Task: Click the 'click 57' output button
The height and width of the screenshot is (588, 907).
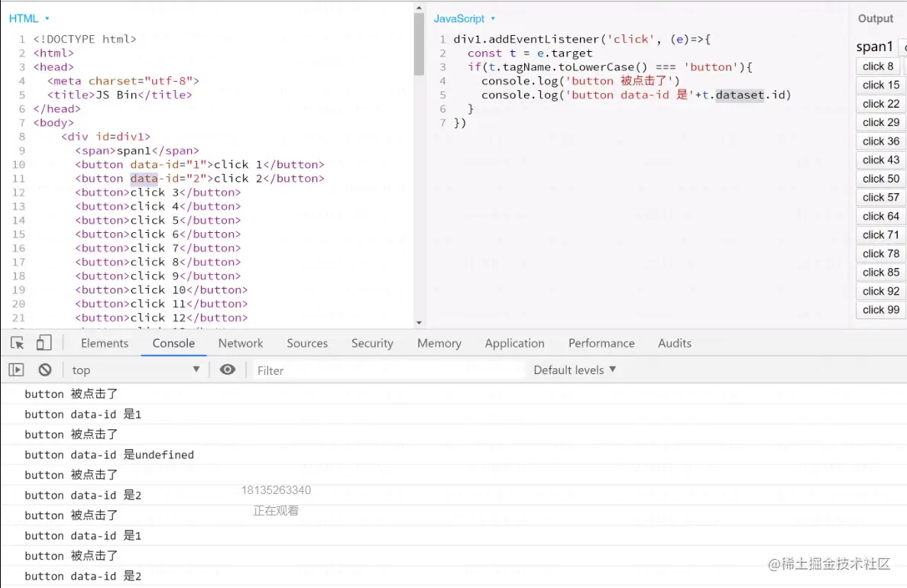Action: pos(880,197)
